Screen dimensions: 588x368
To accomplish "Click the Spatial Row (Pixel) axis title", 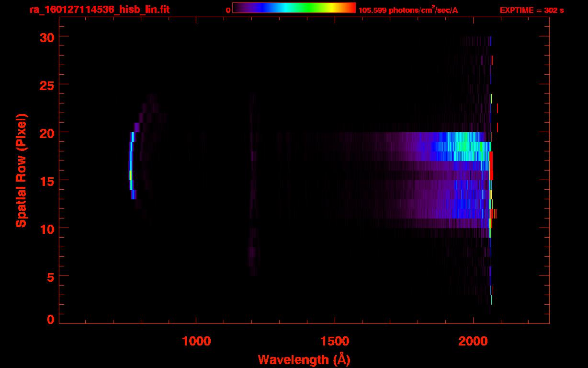I will point(21,171).
